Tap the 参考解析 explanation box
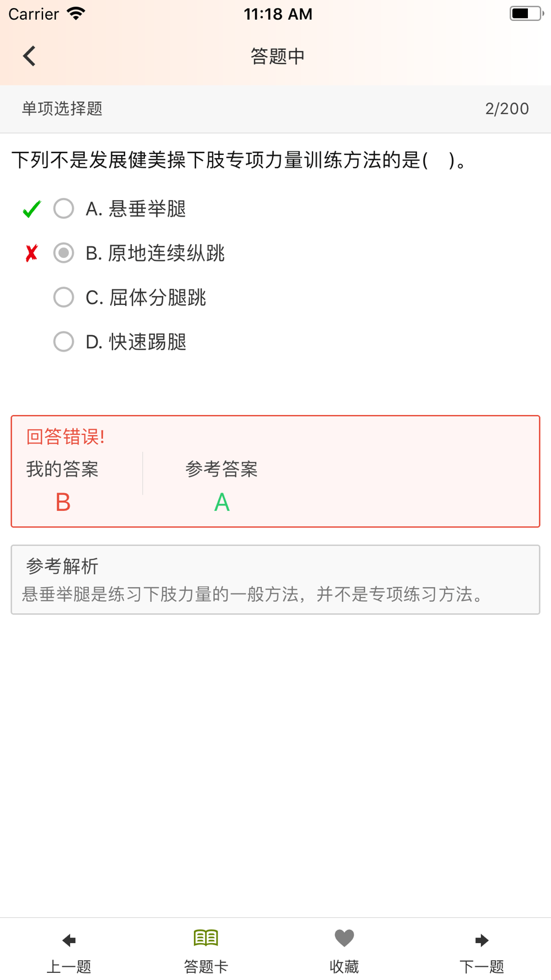 click(275, 579)
